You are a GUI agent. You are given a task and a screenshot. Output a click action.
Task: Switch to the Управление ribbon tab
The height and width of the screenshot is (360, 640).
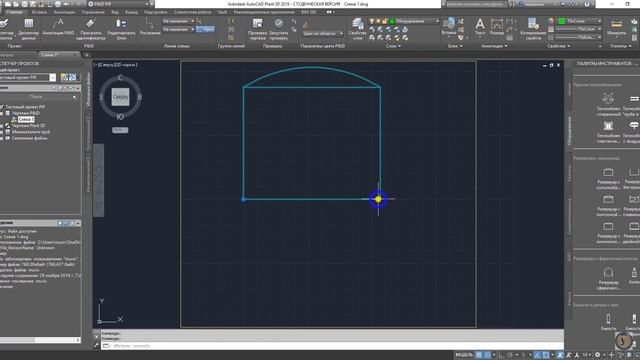[x=93, y=12]
